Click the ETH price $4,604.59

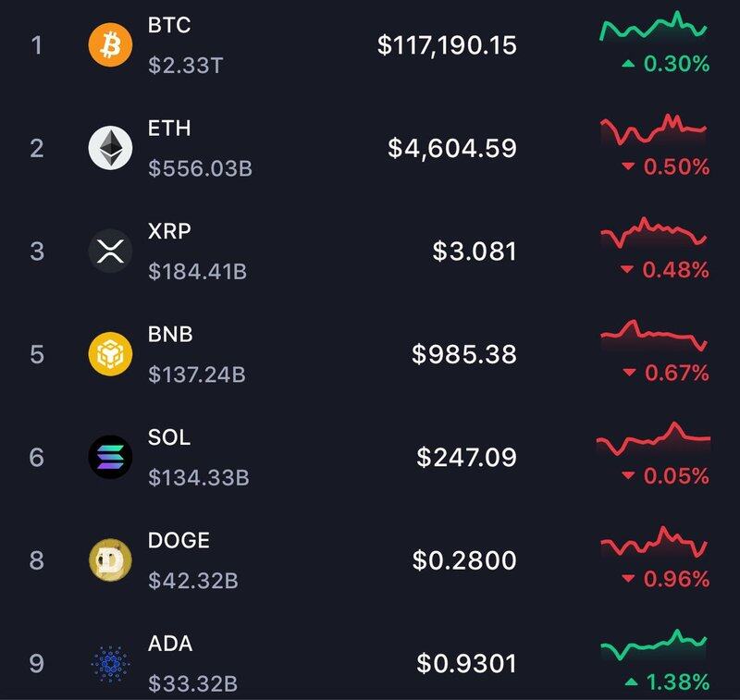pos(452,149)
